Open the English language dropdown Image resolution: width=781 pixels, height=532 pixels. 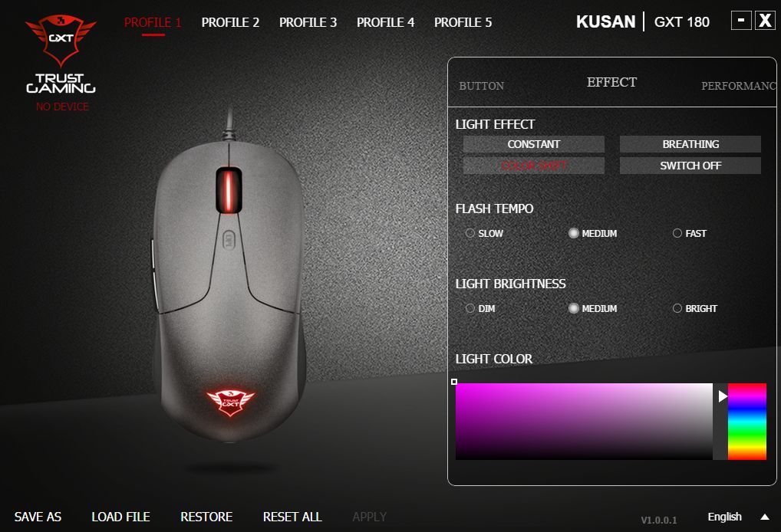tap(724, 517)
